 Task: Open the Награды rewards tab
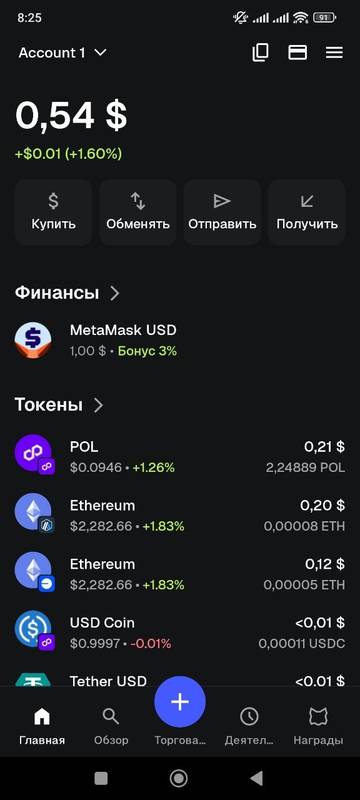pyautogui.click(x=318, y=727)
